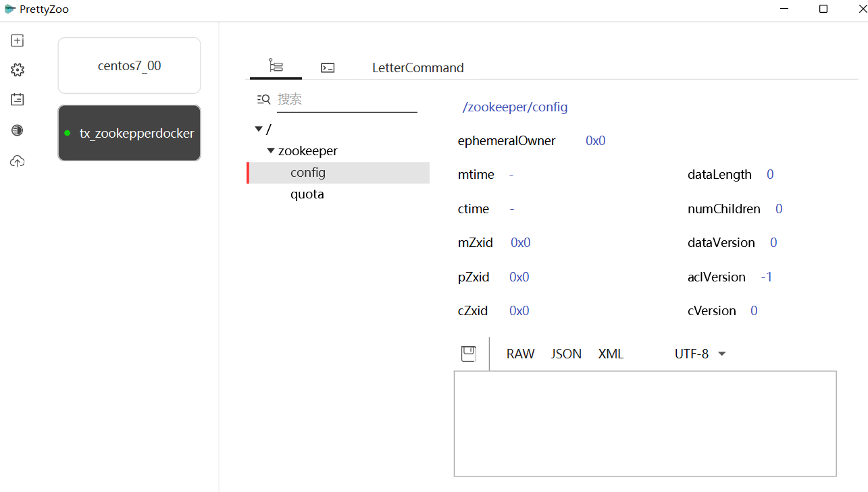Image resolution: width=868 pixels, height=492 pixels.
Task: Click the cloud upload update icon
Action: pyautogui.click(x=18, y=161)
